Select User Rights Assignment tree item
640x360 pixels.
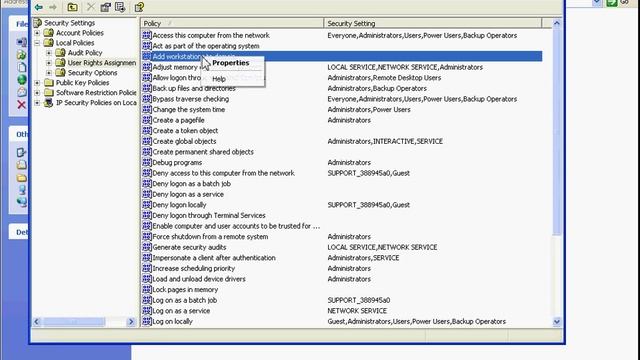point(102,62)
